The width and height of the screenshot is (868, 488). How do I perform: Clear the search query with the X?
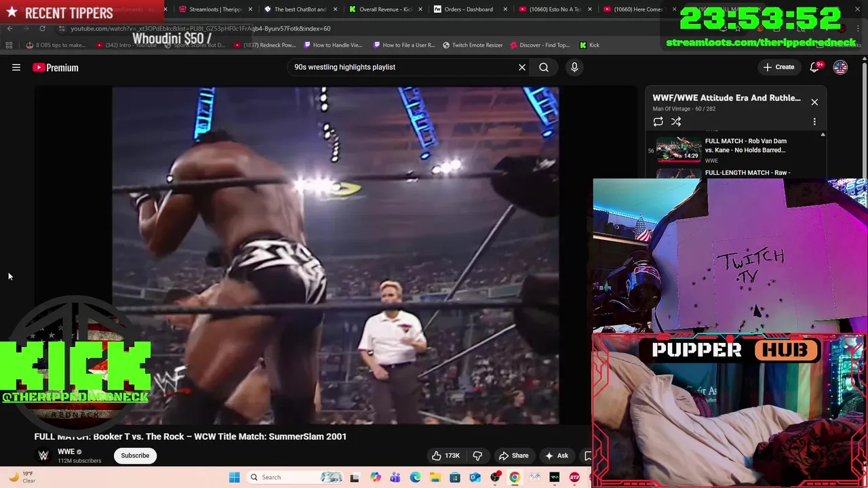point(522,67)
